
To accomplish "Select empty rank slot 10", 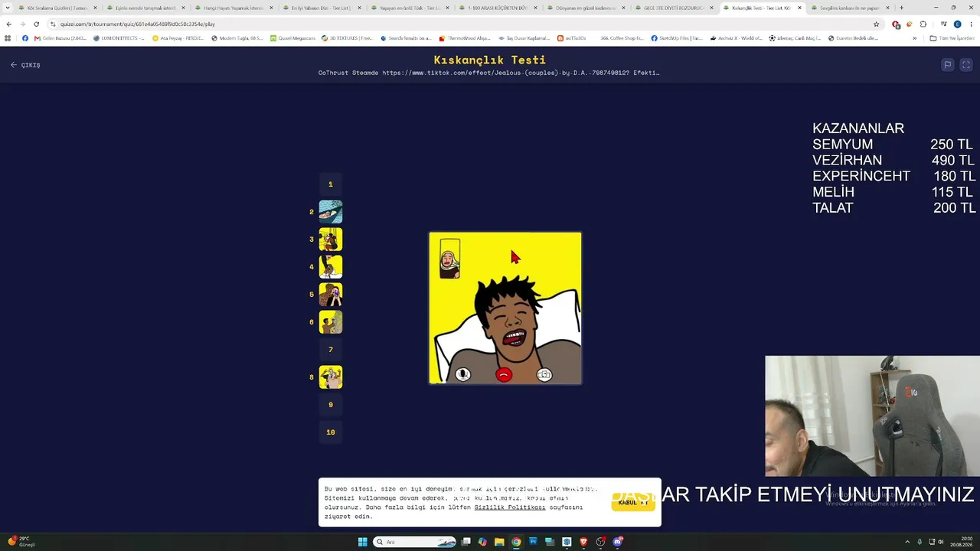I will [x=331, y=432].
